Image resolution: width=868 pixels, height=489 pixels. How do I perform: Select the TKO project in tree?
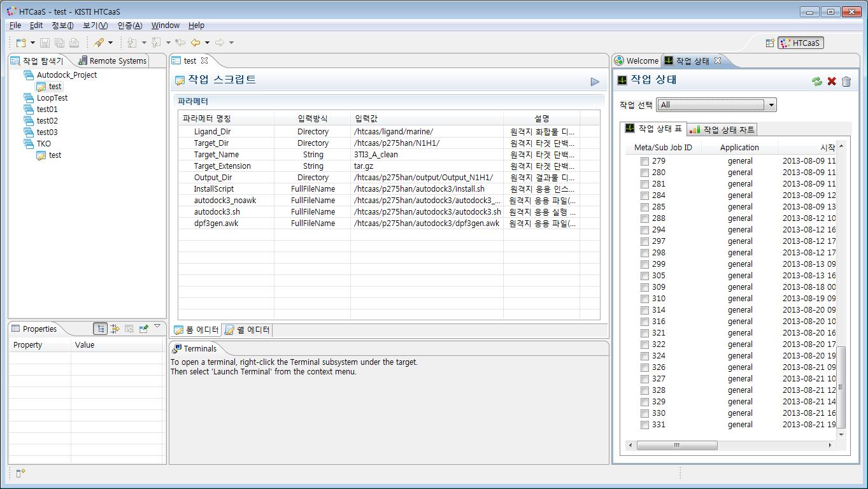click(x=44, y=144)
